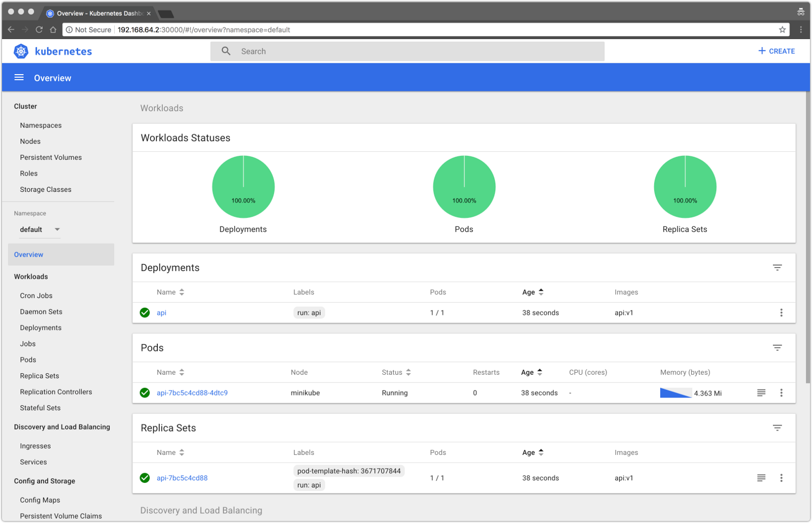Click the Kubernetes logo icon
This screenshot has height=523, width=812.
[21, 51]
